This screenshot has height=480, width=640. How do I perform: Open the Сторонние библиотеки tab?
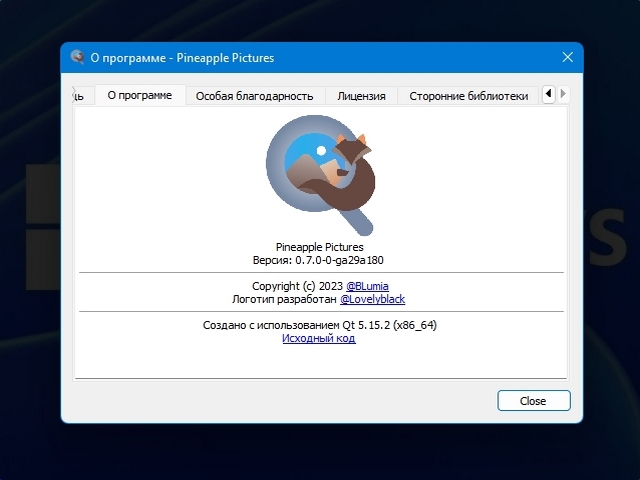pyautogui.click(x=469, y=96)
